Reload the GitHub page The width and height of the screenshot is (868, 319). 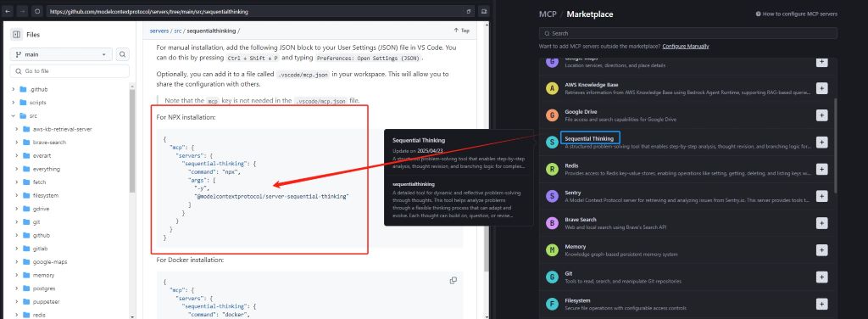click(x=37, y=11)
